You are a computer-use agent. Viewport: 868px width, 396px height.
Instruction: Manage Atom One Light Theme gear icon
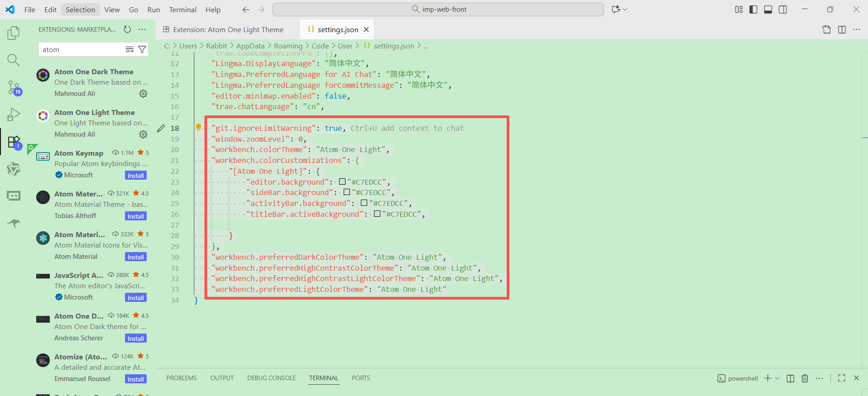[x=143, y=134]
